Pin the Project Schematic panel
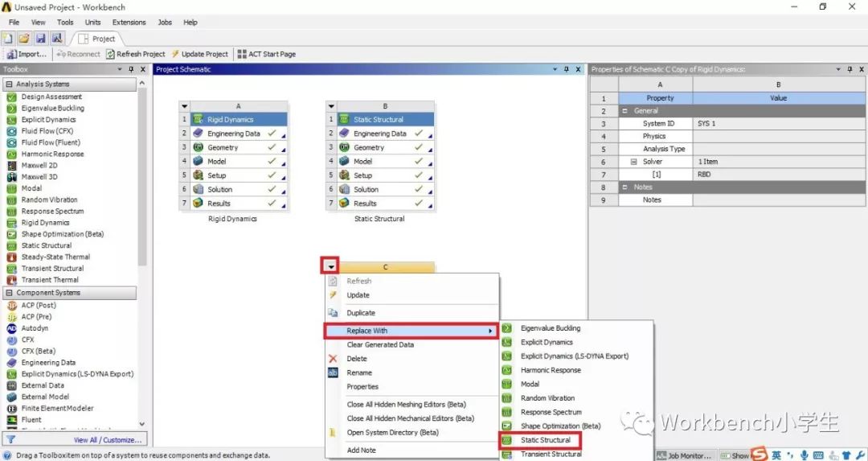 point(567,69)
